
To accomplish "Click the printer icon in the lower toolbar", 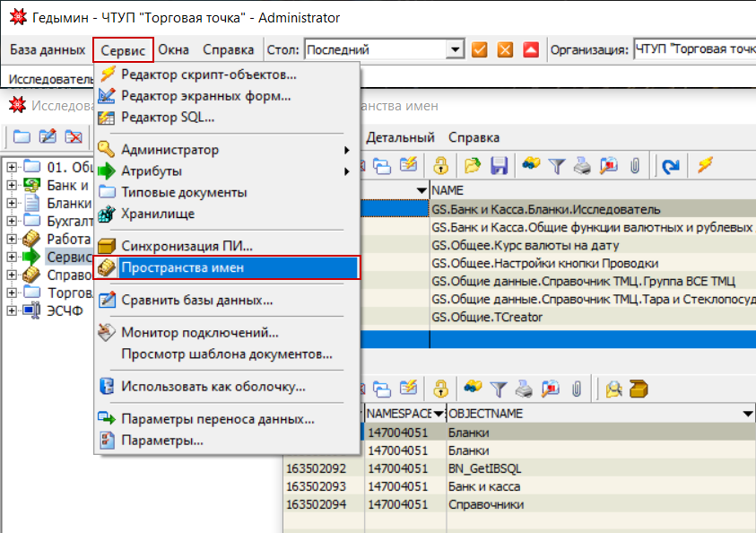I will [526, 388].
